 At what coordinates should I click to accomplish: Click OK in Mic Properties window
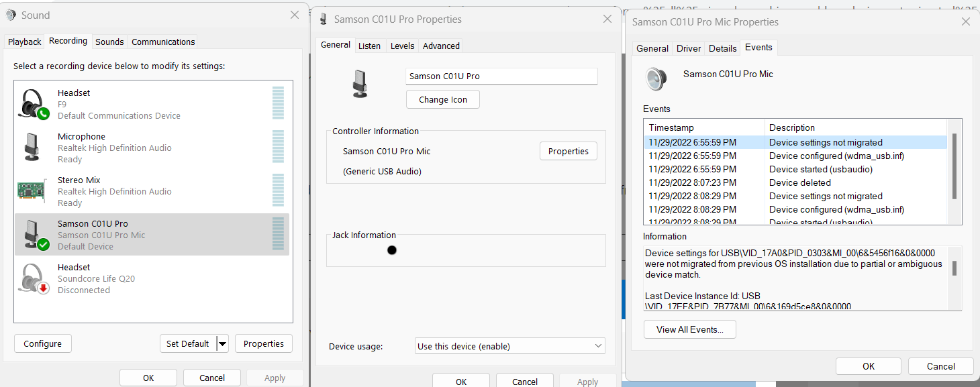[x=869, y=366]
